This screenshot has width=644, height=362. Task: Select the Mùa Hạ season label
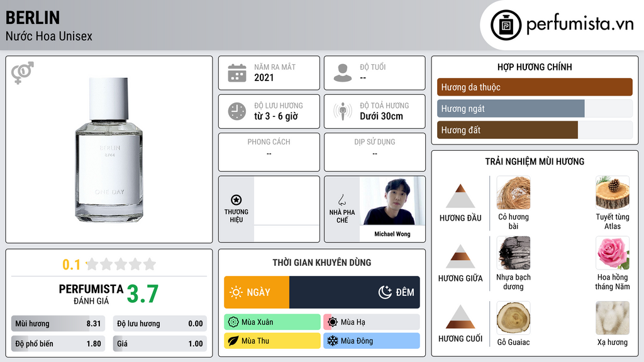353,322
